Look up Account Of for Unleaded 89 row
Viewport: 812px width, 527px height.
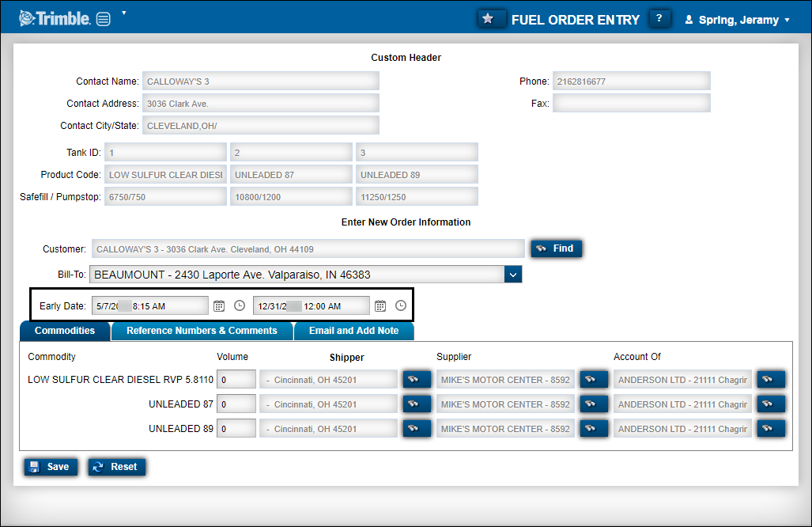(771, 429)
